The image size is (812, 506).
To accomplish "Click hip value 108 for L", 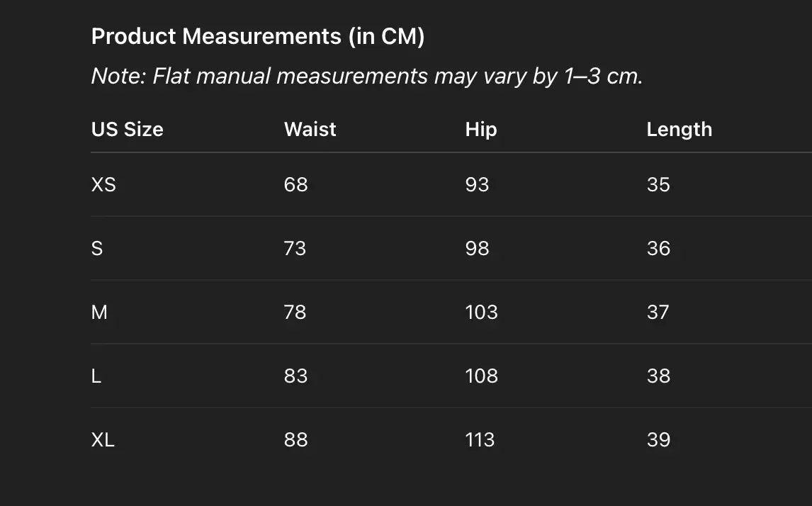I will click(481, 376).
